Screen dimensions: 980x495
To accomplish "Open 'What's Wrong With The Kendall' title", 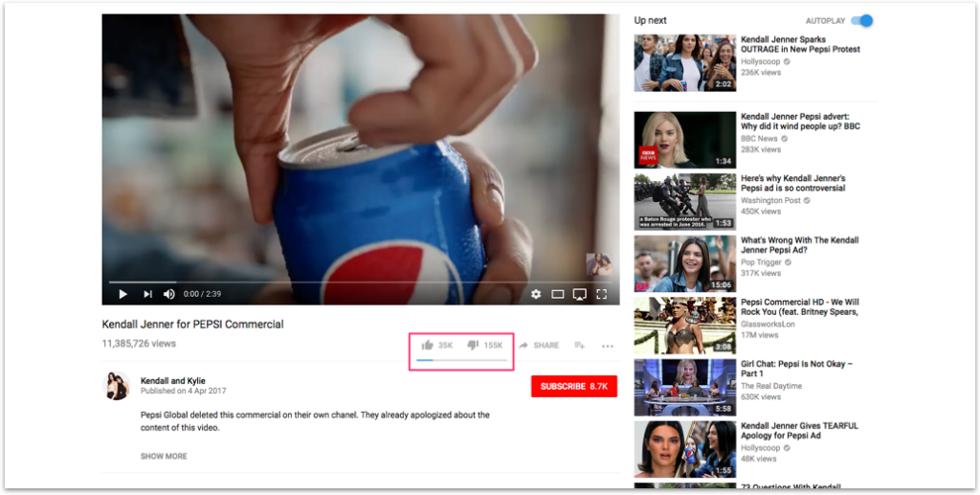I will (x=800, y=245).
